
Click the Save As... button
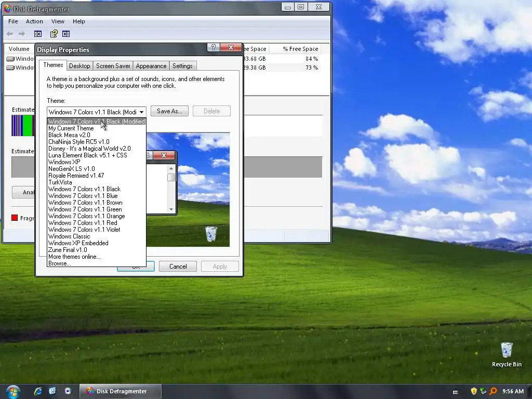click(169, 111)
